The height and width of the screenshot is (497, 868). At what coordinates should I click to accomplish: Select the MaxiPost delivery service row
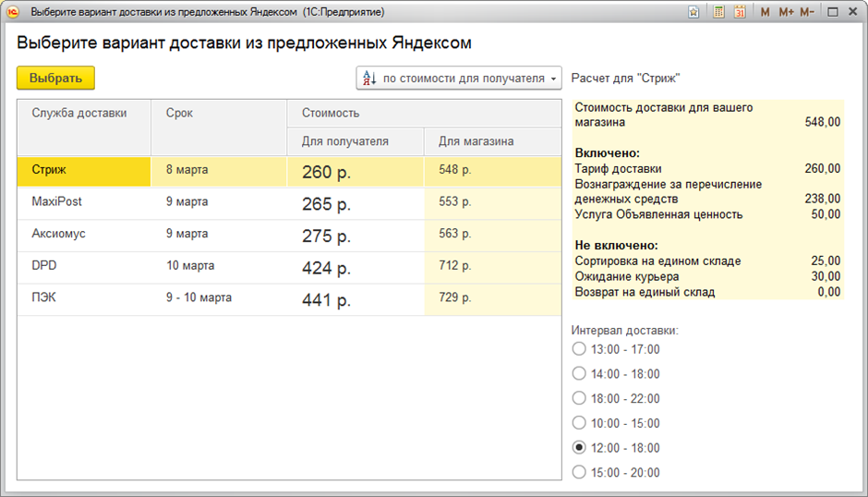coord(83,202)
